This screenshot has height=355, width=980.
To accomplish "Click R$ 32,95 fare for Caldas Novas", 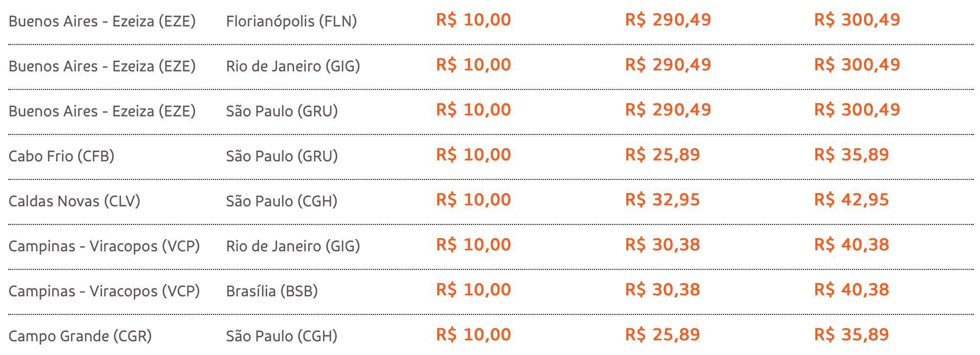I will click(x=662, y=200).
